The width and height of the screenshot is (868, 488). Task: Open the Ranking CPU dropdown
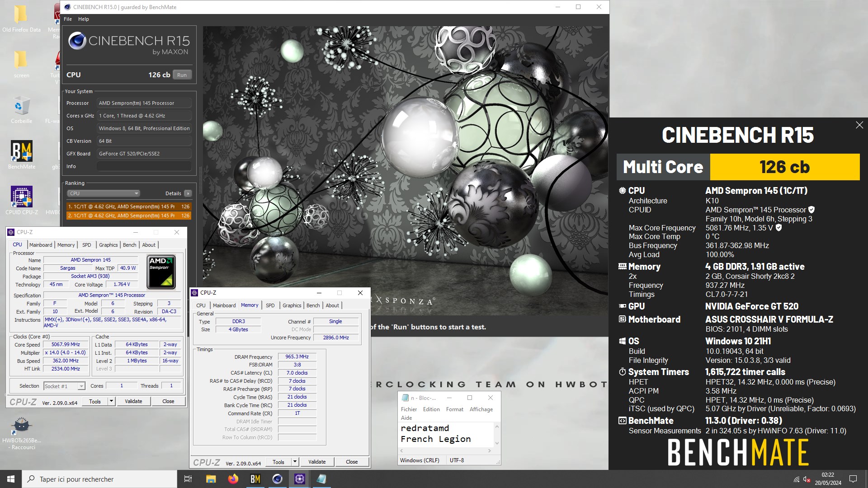click(x=104, y=193)
